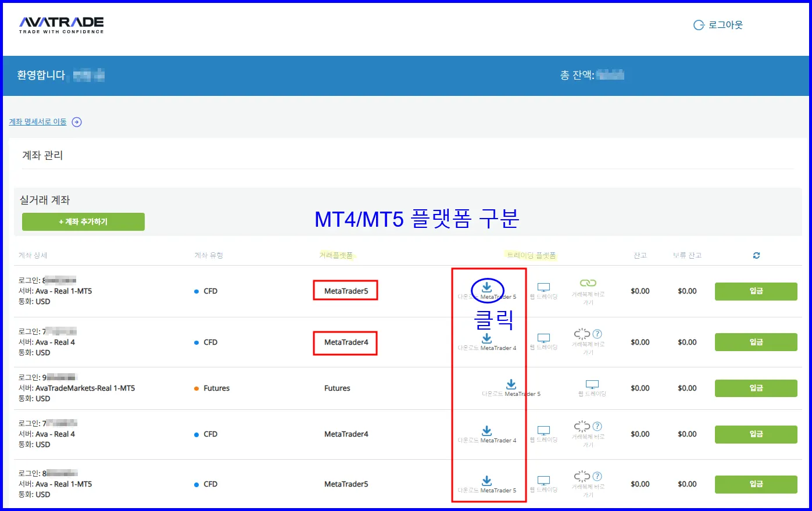Click the Futures platform cell text
This screenshot has width=812, height=511.
pyautogui.click(x=337, y=388)
